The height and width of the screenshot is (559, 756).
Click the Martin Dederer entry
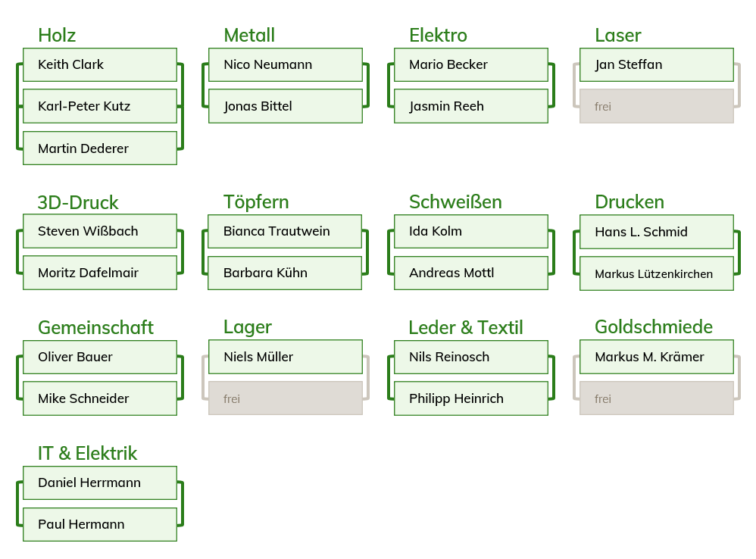tap(100, 148)
